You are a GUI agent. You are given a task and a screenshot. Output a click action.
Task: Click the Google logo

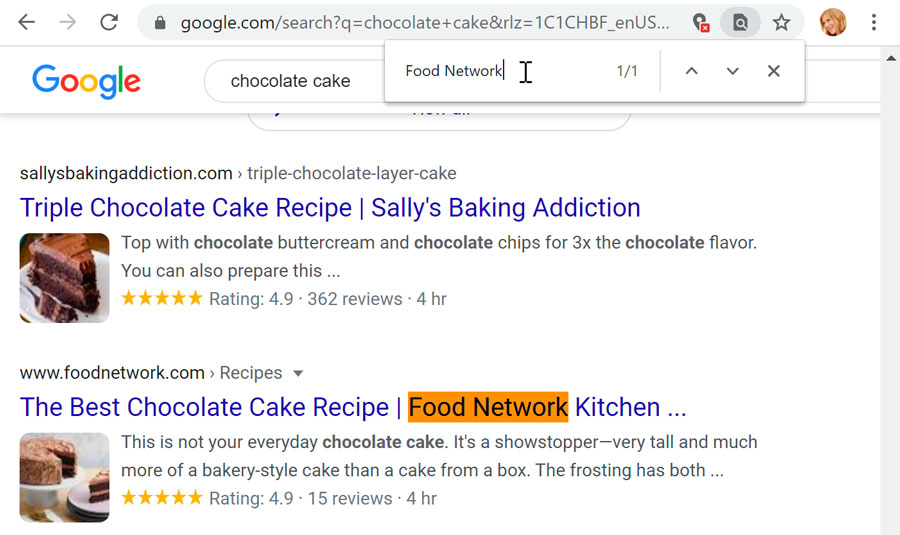pyautogui.click(x=86, y=81)
